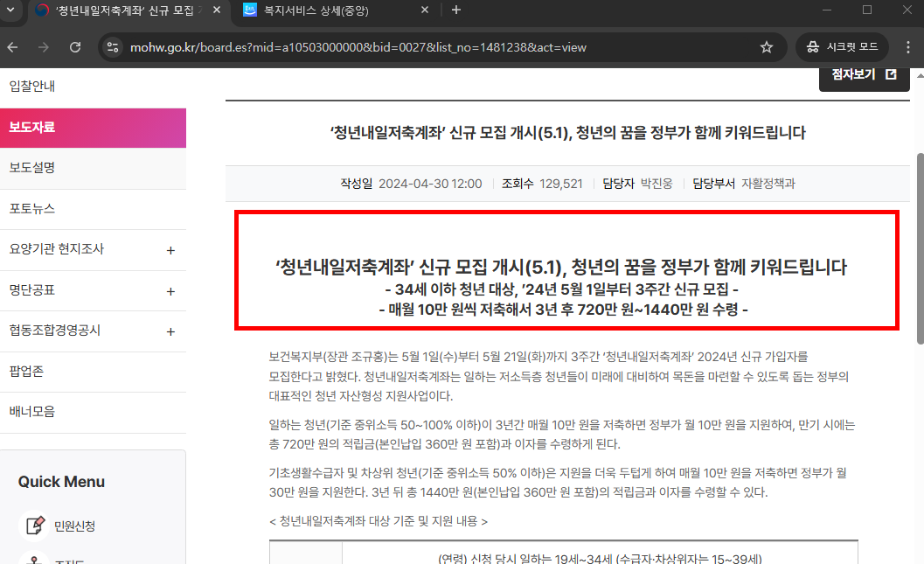Click the article title heading text

(x=567, y=133)
